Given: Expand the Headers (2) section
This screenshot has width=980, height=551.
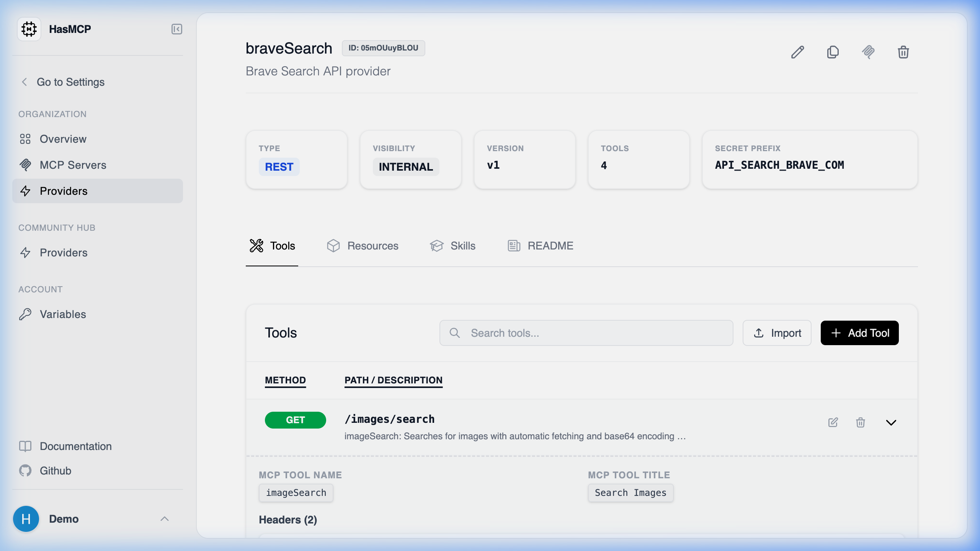Looking at the screenshot, I should point(288,520).
